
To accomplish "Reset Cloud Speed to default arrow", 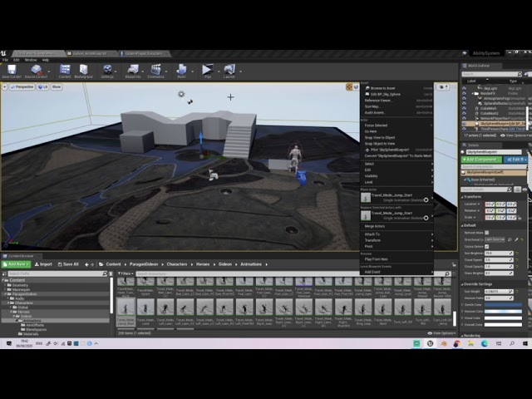I will point(517,260).
